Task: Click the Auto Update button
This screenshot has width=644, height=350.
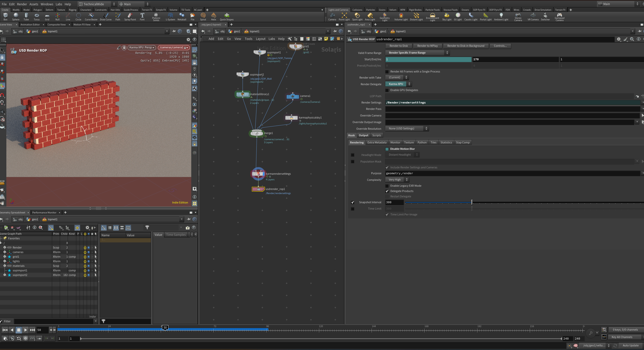Action: (631, 345)
